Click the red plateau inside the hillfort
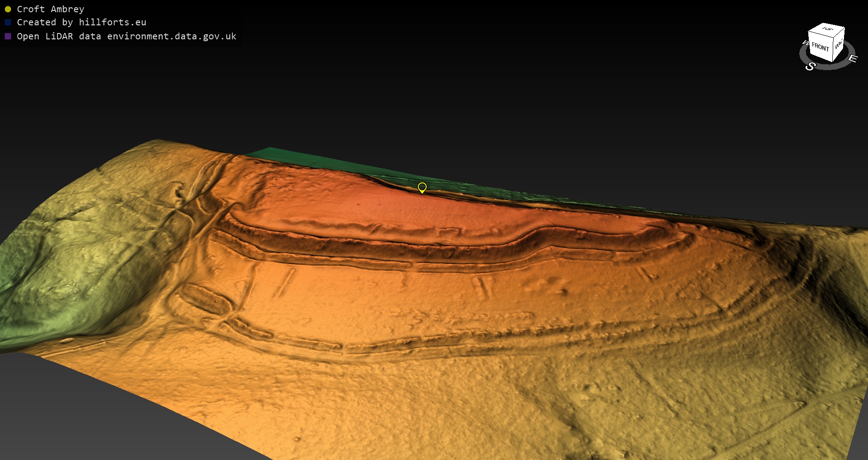Image resolution: width=868 pixels, height=460 pixels. click(x=384, y=204)
